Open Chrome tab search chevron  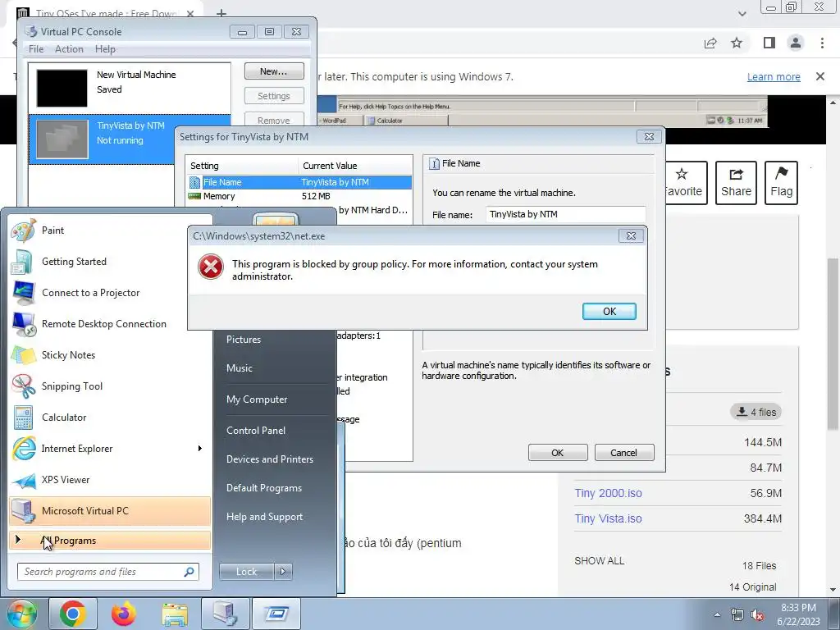[742, 13]
